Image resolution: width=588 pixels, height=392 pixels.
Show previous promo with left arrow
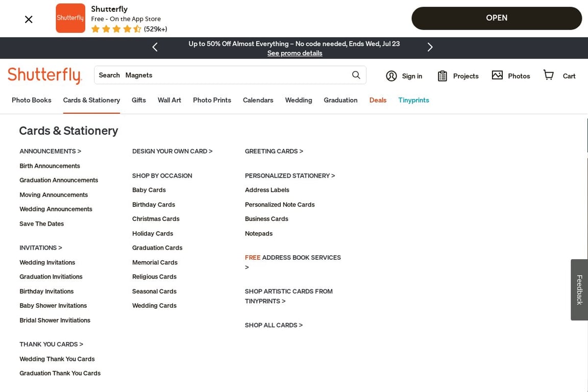tap(155, 47)
